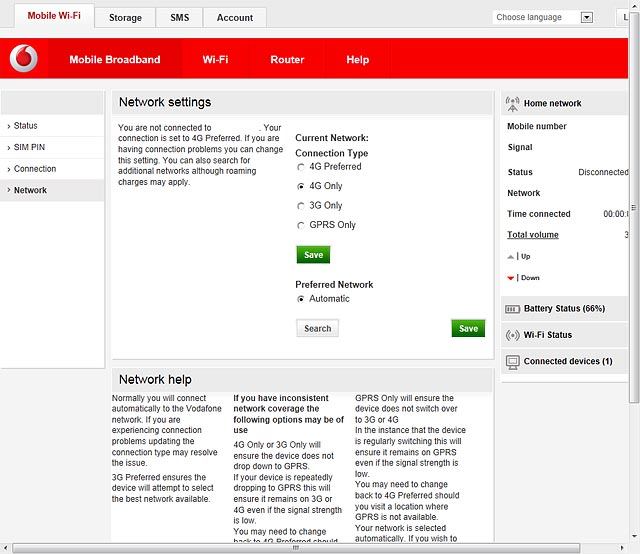Open the SMS tab

180,18
